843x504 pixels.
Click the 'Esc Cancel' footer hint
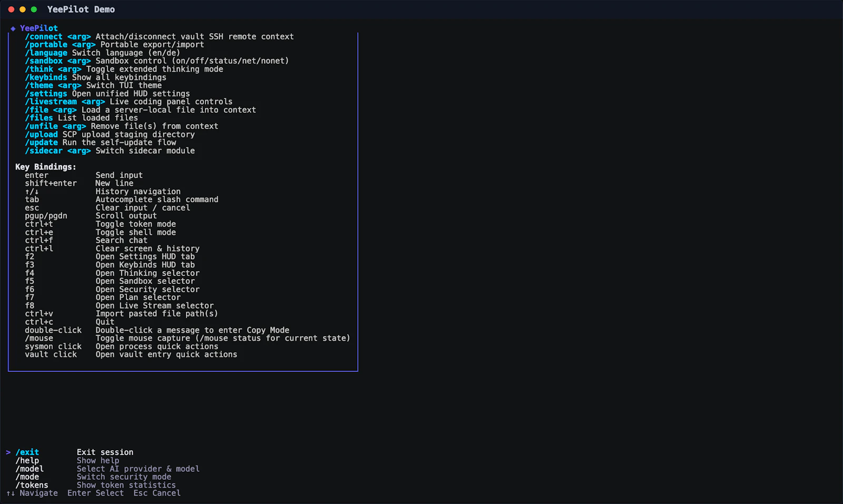[x=157, y=493]
